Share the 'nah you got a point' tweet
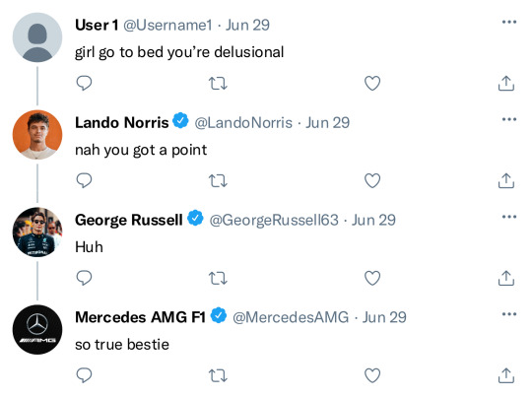This screenshot has height=398, width=532. (x=506, y=180)
